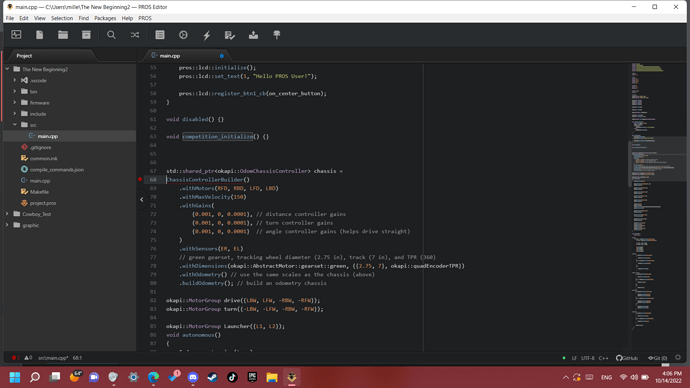Click the checklist toolbar icon
The width and height of the screenshot is (690, 388).
tap(230, 35)
